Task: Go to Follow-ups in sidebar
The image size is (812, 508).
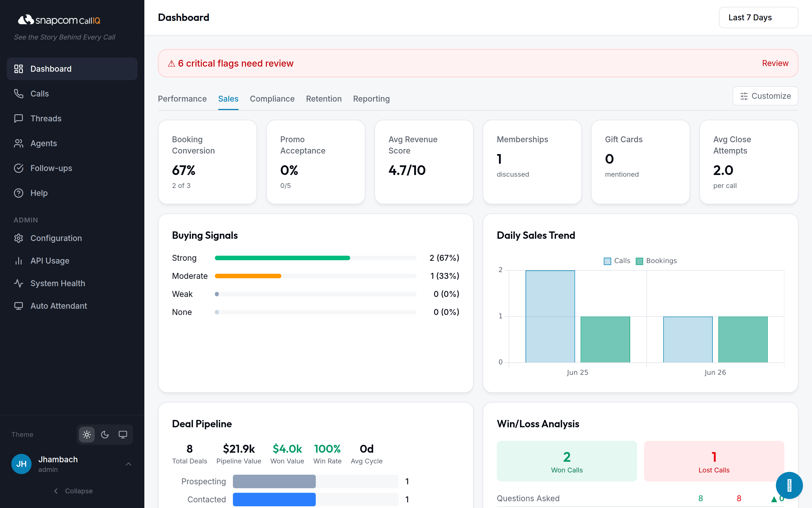Action: click(x=72, y=168)
